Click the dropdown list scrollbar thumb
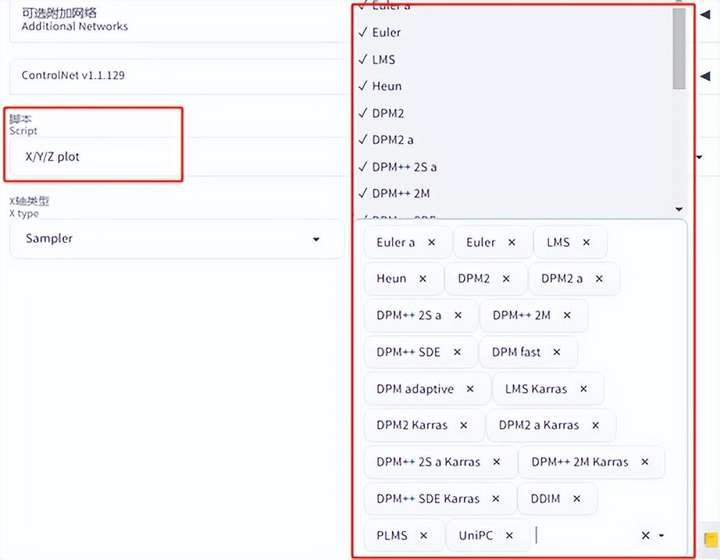Viewport: 720px width, 560px height. [679, 48]
